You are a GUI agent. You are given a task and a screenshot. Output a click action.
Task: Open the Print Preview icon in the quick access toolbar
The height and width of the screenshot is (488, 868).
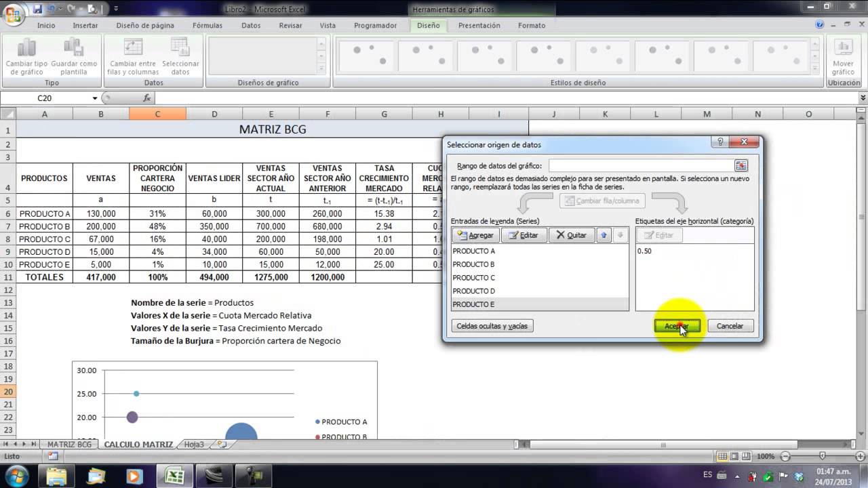(x=91, y=9)
